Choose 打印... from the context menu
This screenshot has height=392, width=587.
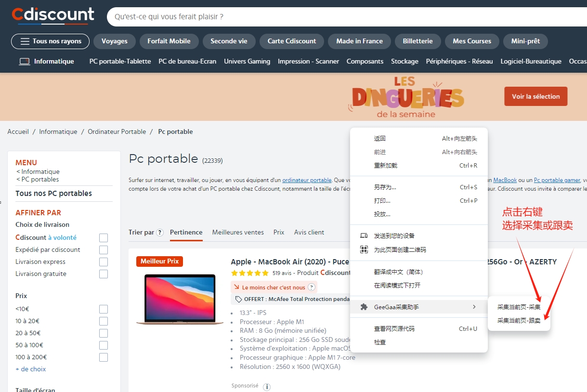click(419, 201)
